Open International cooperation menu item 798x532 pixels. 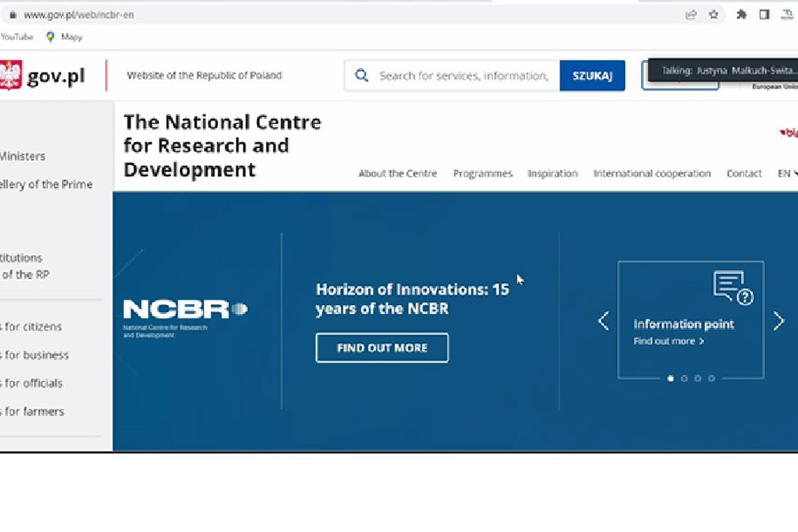(x=652, y=174)
